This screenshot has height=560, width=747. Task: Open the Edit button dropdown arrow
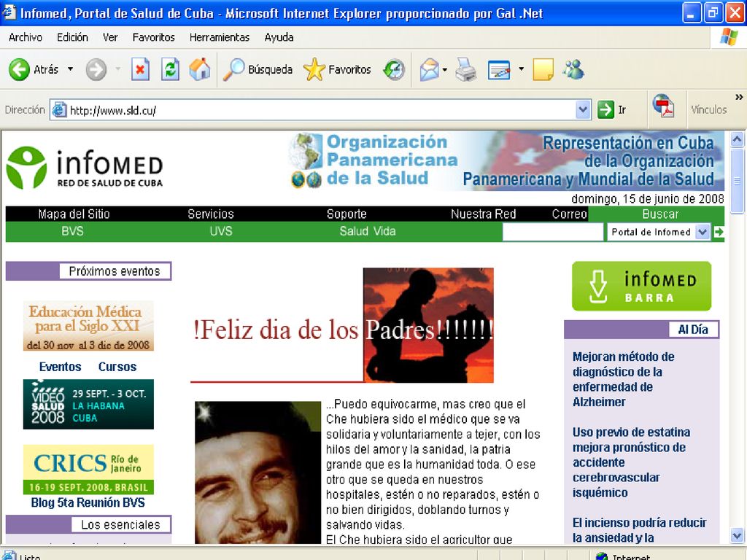(521, 69)
